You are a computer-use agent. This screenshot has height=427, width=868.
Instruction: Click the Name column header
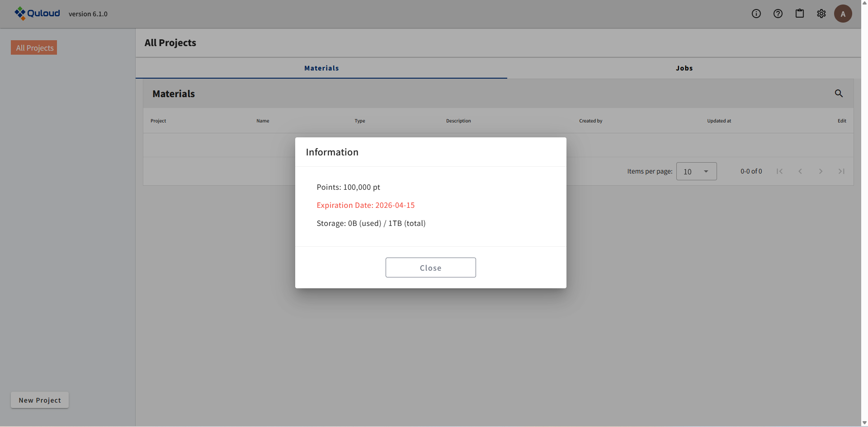[x=263, y=121]
